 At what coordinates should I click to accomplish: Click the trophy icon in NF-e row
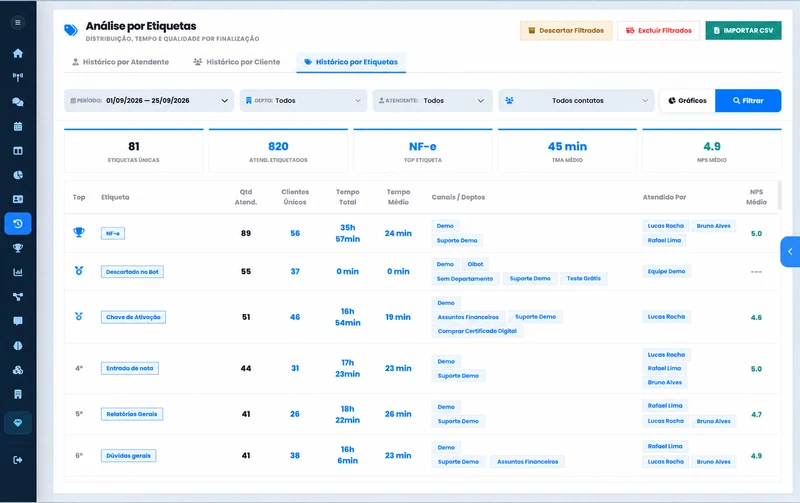[79, 233]
